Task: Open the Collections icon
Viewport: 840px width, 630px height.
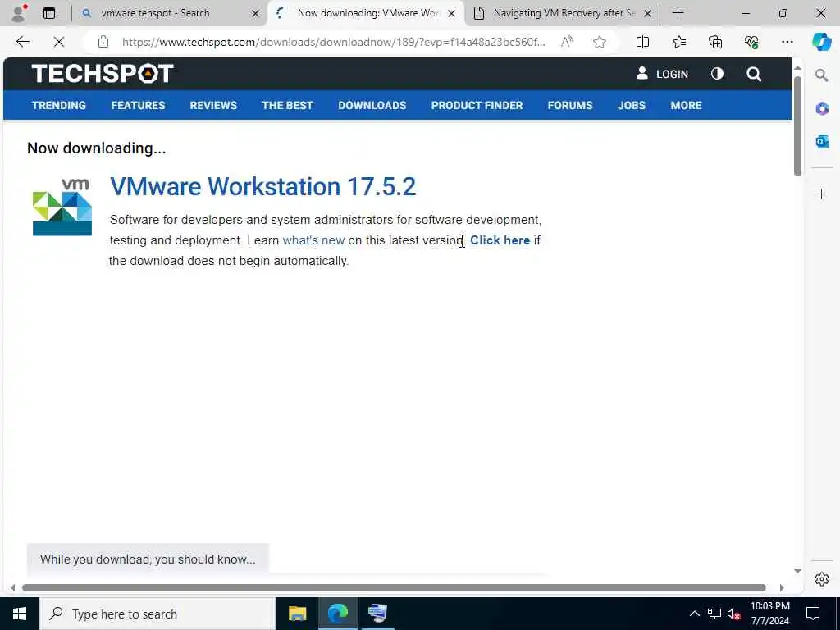Action: [715, 42]
